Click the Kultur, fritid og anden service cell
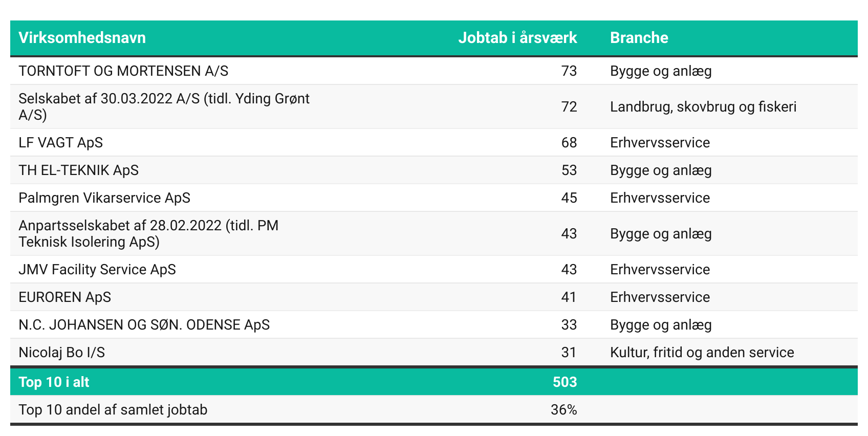This screenshot has width=868, height=436. tap(702, 353)
